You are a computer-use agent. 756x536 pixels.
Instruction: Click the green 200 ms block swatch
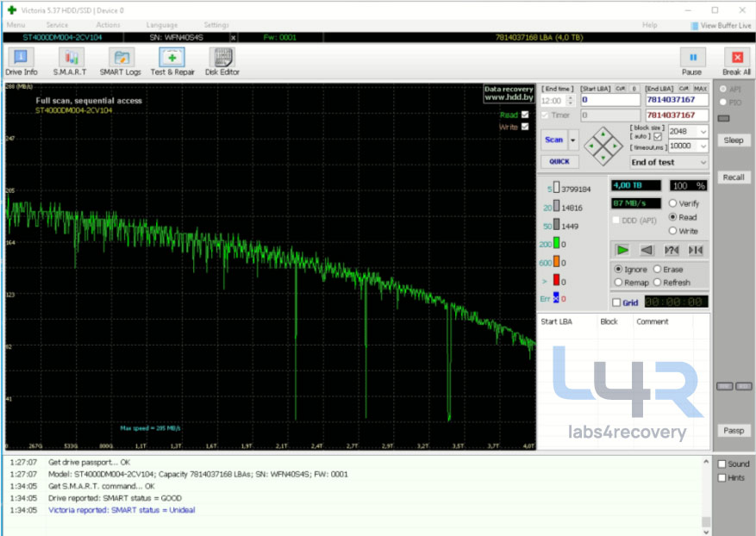point(556,243)
